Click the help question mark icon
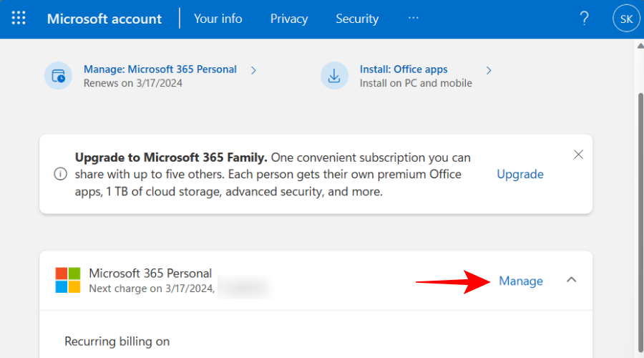Viewport: 644px width, 358px height. [584, 19]
